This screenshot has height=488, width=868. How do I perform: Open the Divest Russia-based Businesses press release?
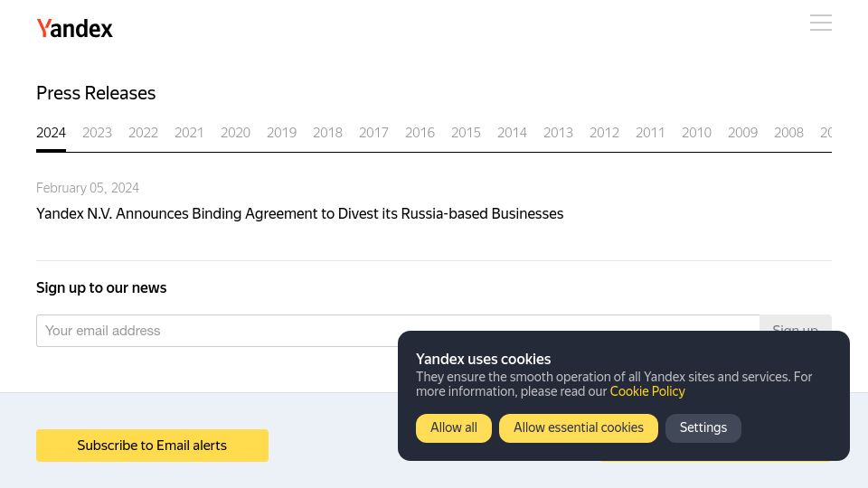tap(299, 213)
